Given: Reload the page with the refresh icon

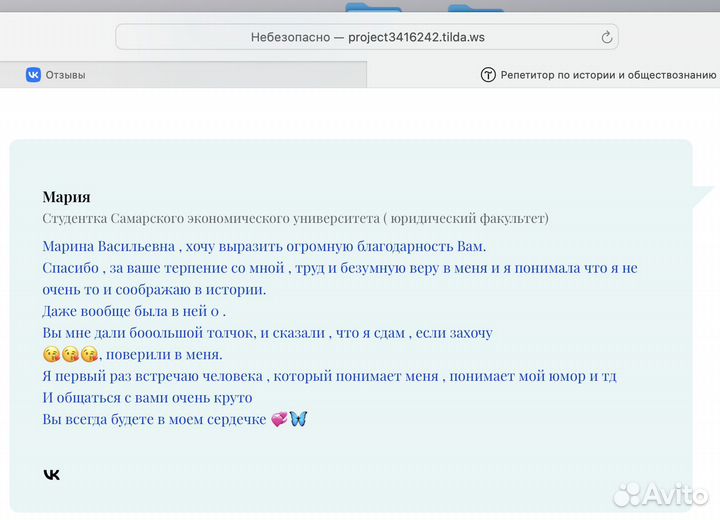Looking at the screenshot, I should click(x=607, y=37).
